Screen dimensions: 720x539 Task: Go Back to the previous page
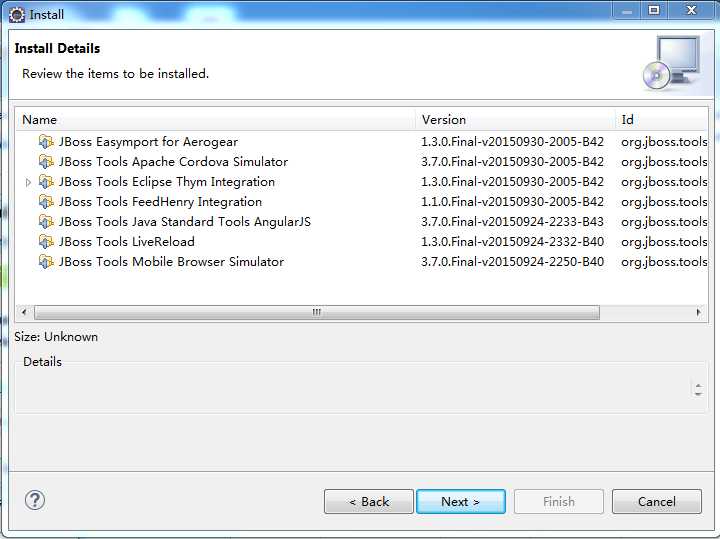point(369,501)
